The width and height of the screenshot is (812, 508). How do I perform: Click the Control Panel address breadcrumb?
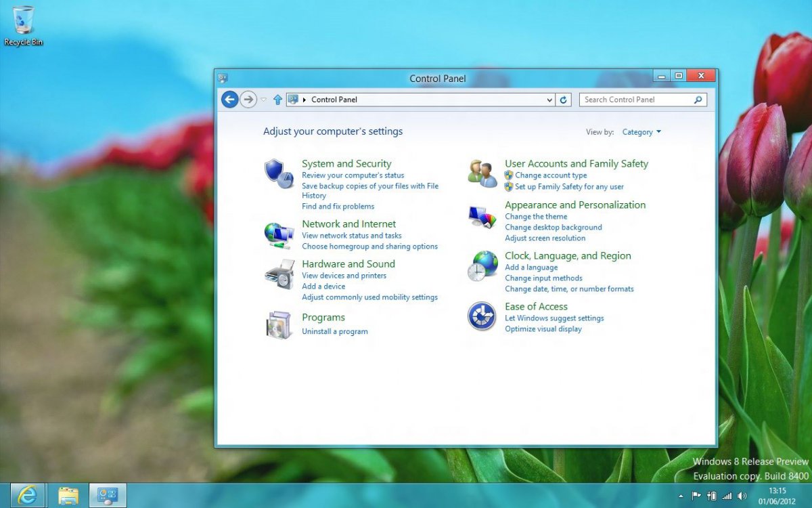point(334,100)
